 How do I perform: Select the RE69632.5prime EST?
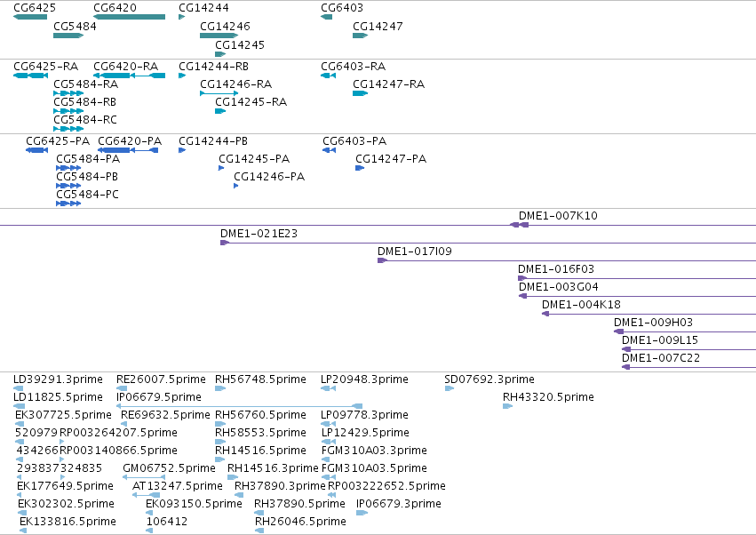tap(123, 424)
